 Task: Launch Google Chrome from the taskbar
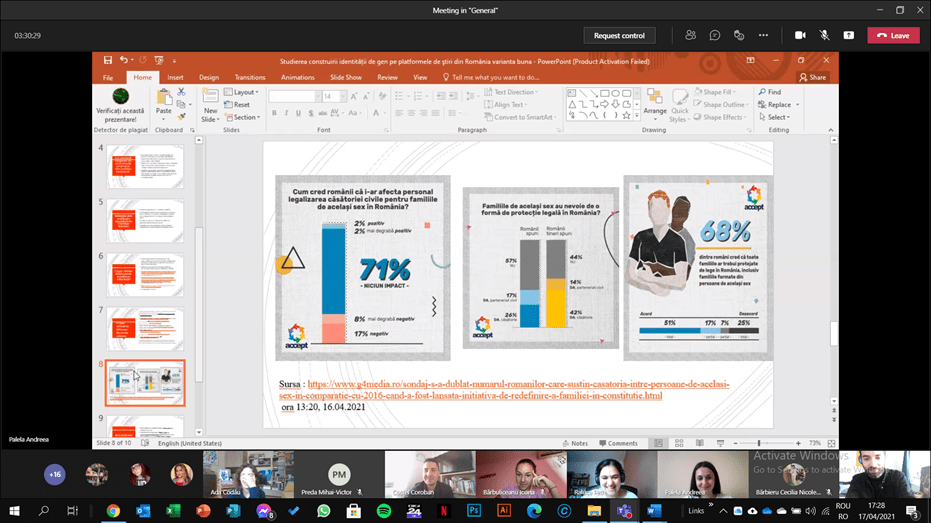click(113, 510)
